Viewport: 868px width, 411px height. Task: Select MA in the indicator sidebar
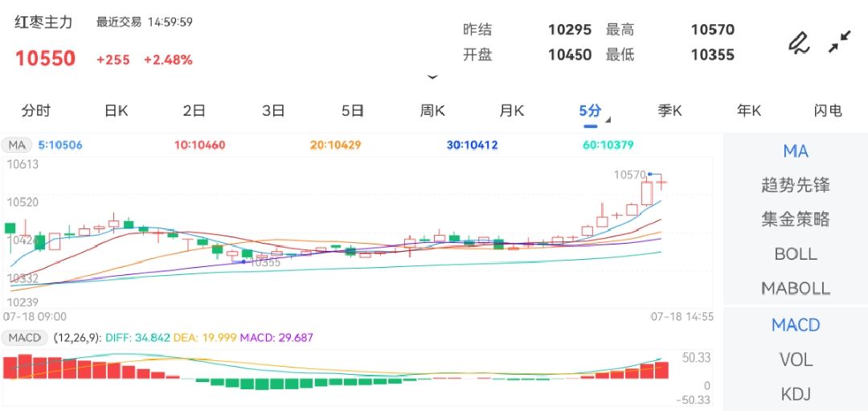click(796, 150)
